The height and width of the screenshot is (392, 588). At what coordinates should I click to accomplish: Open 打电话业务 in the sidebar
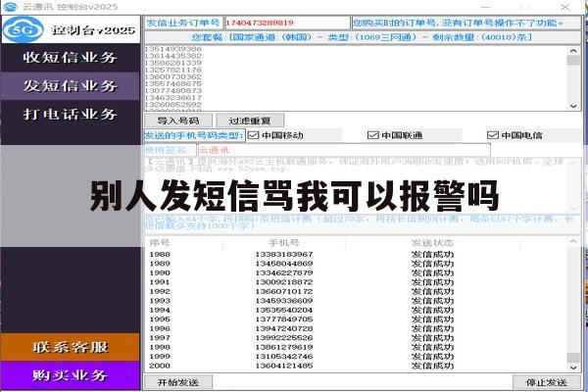[71, 114]
